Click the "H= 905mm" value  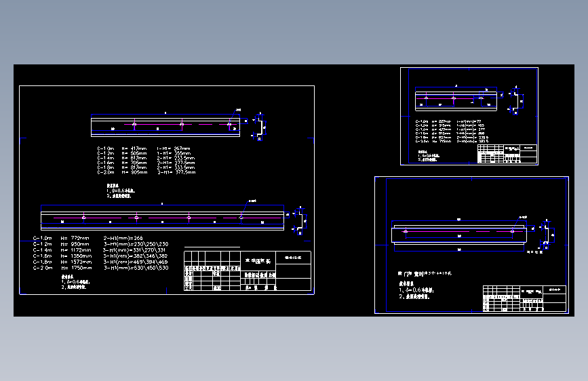134,172
